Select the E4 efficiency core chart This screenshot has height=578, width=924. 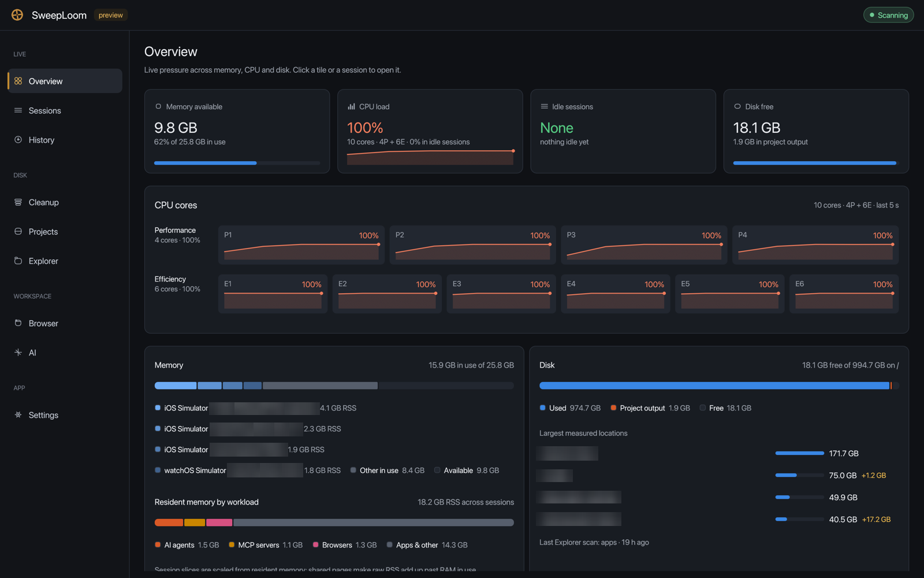pos(616,294)
